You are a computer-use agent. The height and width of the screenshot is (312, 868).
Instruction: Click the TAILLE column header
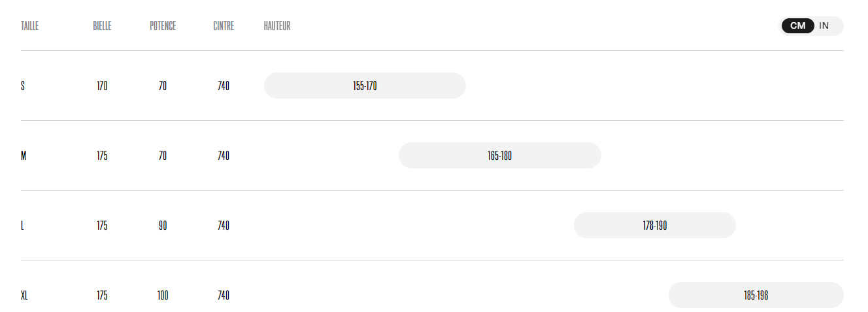click(30, 26)
